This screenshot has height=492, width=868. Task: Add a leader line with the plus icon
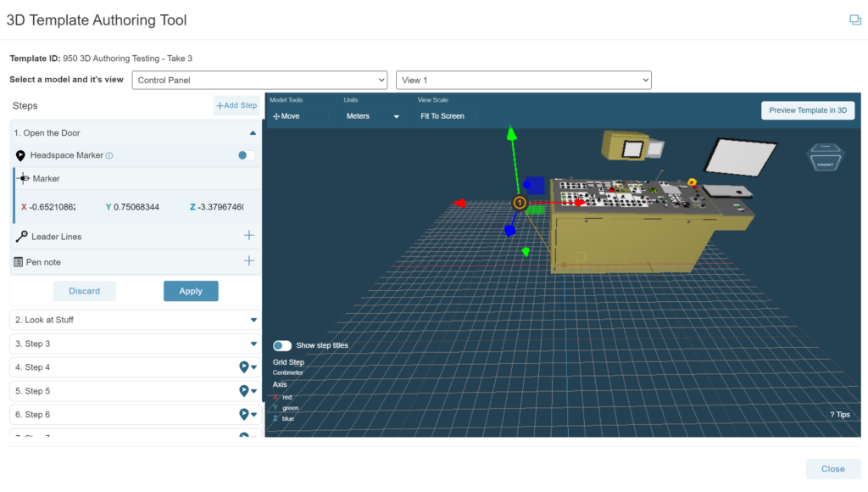tap(249, 236)
